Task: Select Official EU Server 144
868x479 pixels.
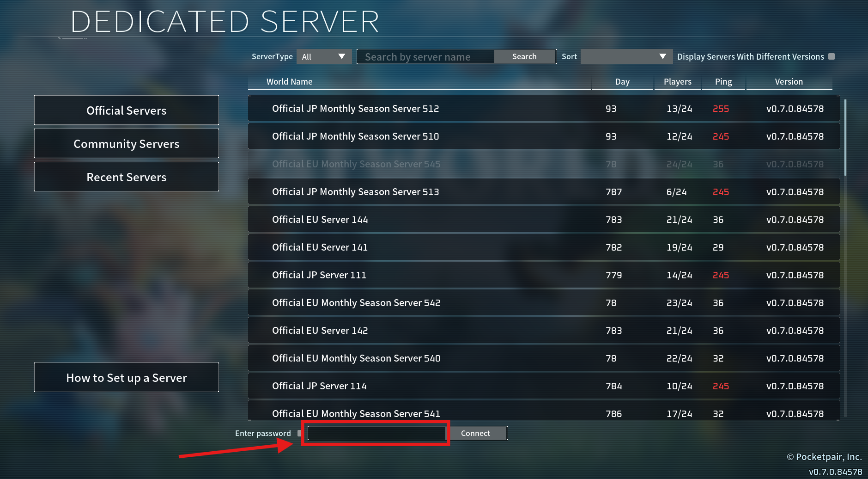Action: [x=544, y=220]
